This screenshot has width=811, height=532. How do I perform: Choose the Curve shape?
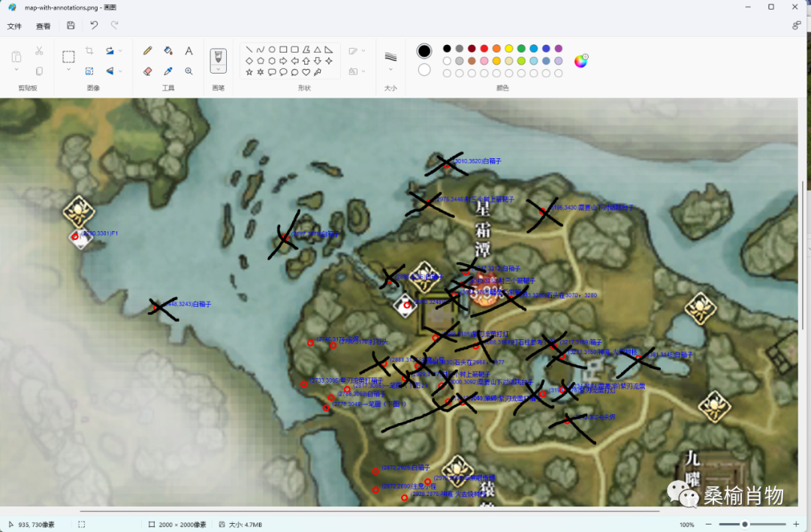pos(261,50)
